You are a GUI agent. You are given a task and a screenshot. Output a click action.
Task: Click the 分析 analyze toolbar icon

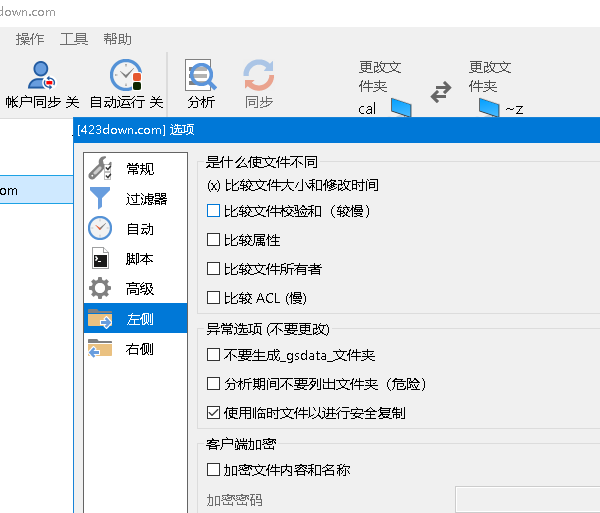coord(201,76)
